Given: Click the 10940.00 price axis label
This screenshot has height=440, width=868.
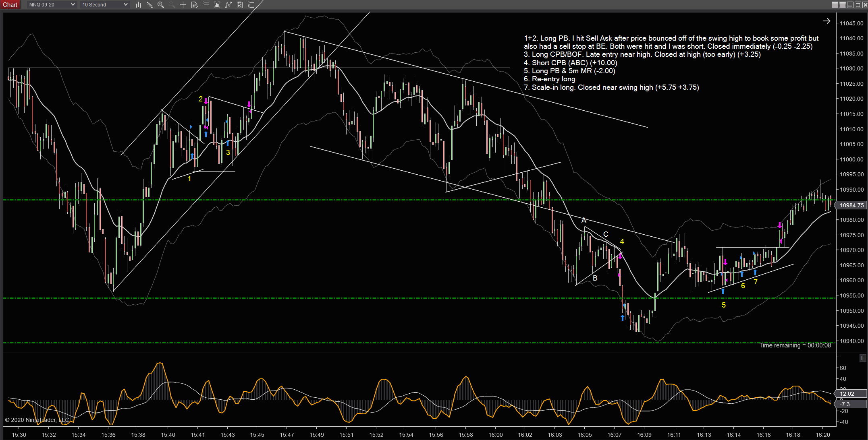Looking at the screenshot, I should 851,341.
